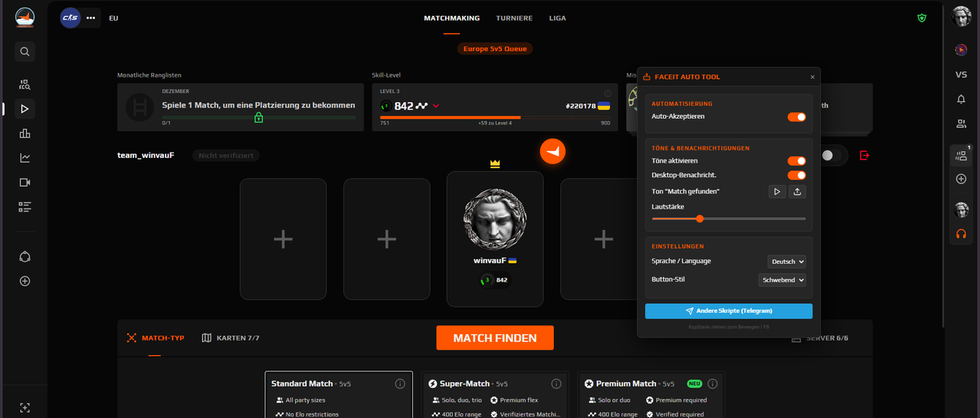The height and width of the screenshot is (418, 980).
Task: Open the profile avatar at top-right
Action: (961, 16)
